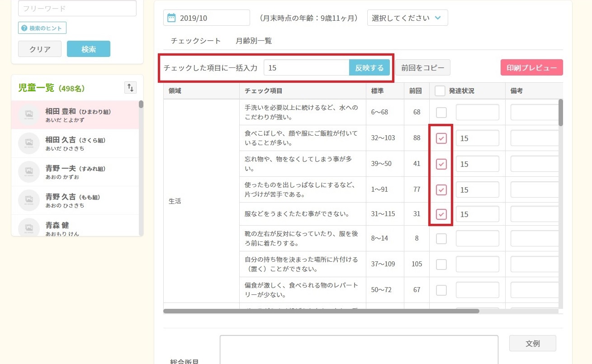Open the 文例 button
The image size is (592, 364).
pyautogui.click(x=533, y=343)
